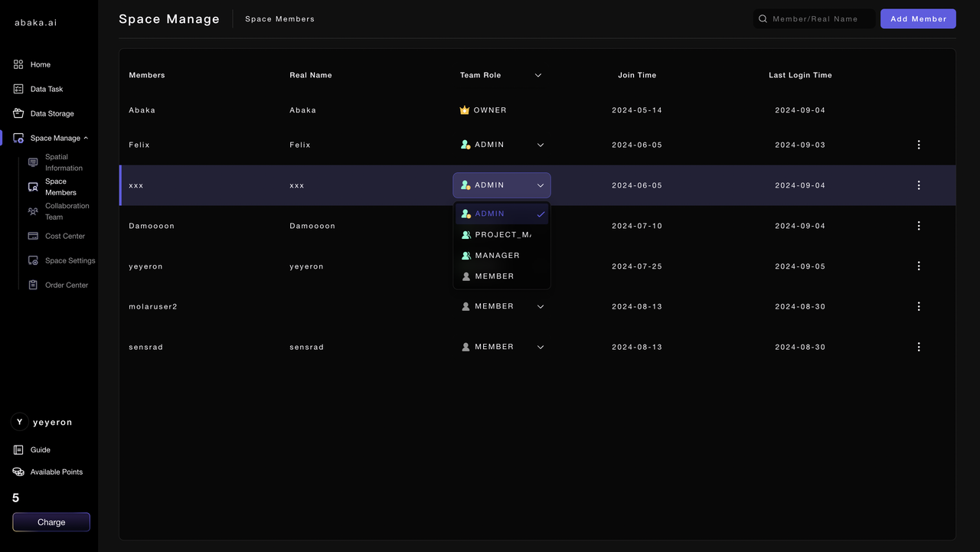Click the Add Member button

tap(918, 19)
